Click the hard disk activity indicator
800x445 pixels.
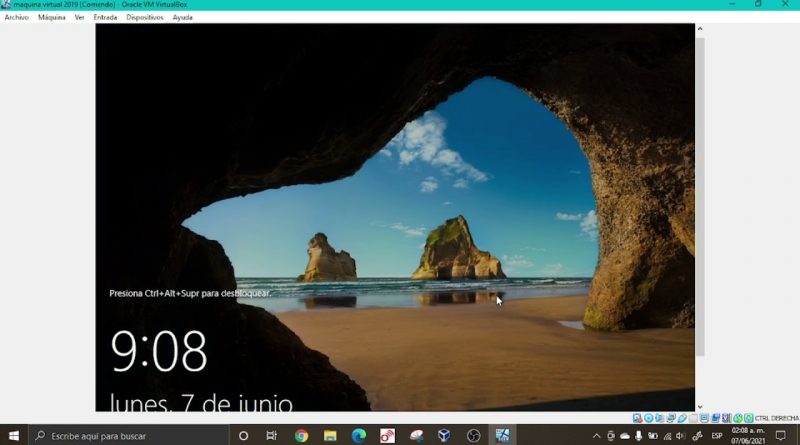click(637, 418)
